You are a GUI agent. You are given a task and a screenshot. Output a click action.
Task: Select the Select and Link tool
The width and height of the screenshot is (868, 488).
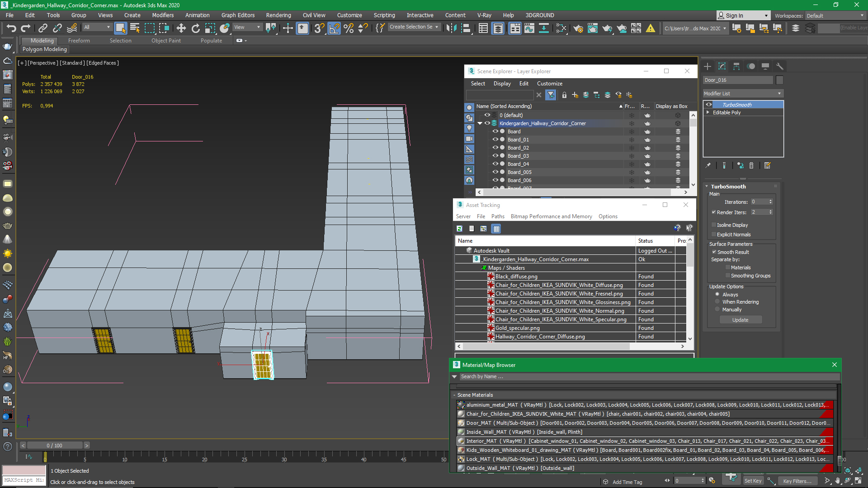[42, 28]
